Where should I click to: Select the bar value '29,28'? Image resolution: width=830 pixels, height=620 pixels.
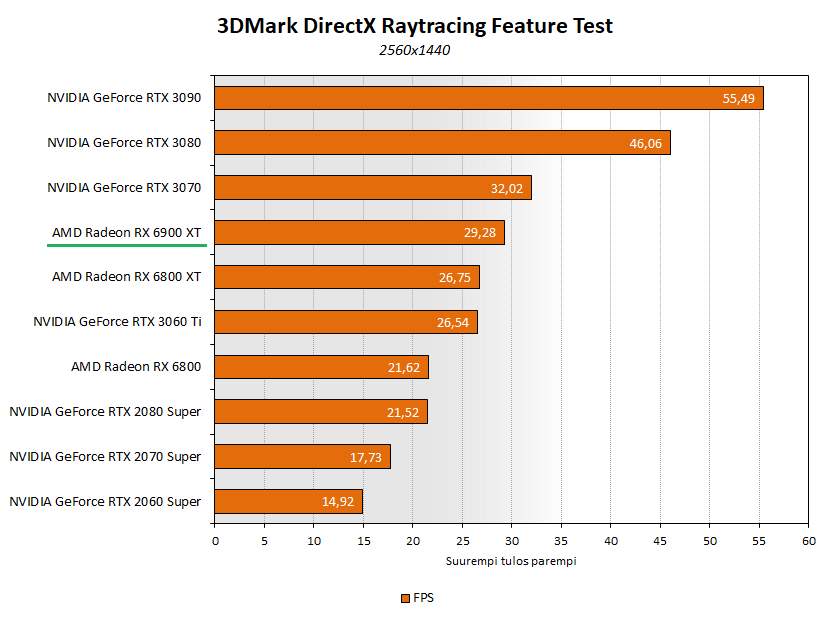point(480,233)
